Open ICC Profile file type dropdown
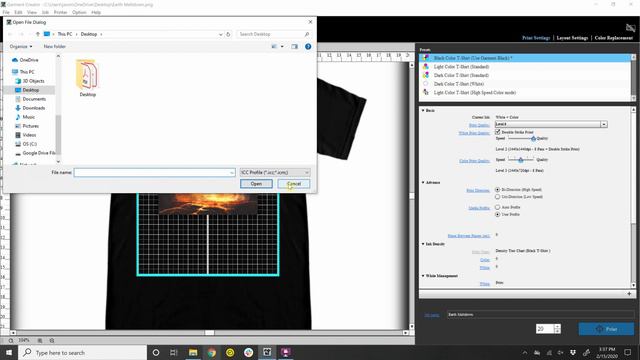 tap(275, 172)
